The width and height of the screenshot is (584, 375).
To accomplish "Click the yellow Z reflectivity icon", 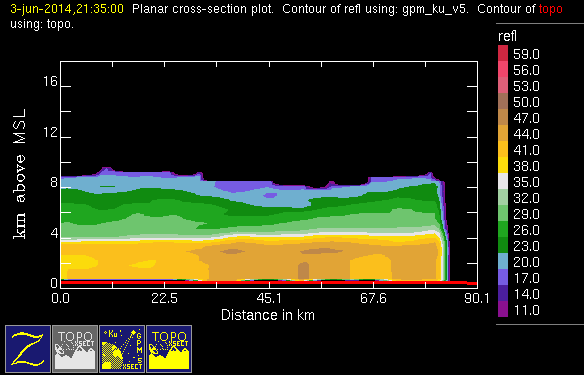I will (x=28, y=349).
